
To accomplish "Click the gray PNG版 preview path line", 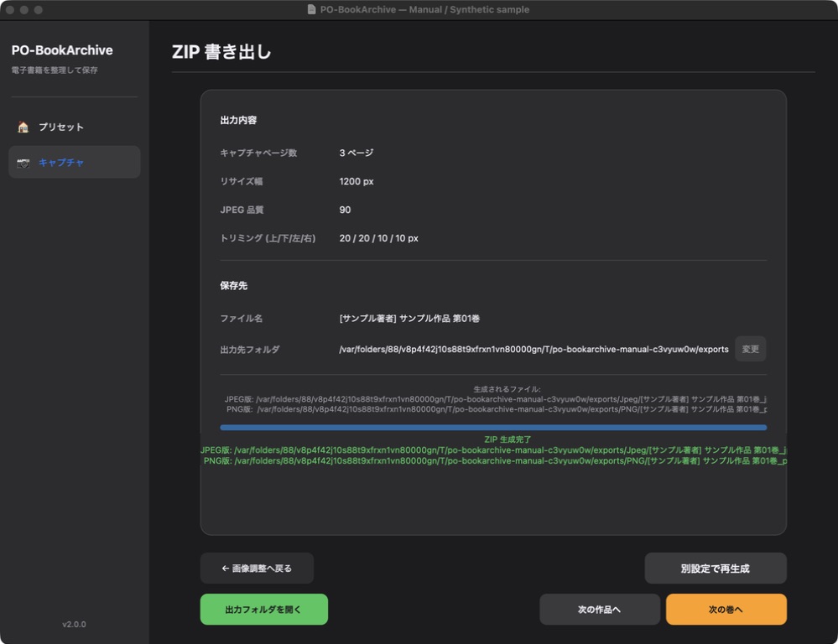I will 497,409.
